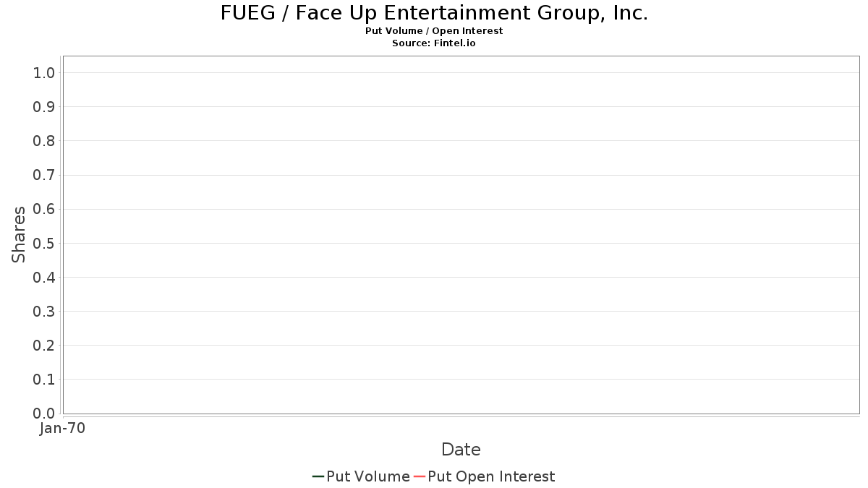This screenshot has height=488, width=868.
Task: Select the Date x-axis label
Action: 461,450
